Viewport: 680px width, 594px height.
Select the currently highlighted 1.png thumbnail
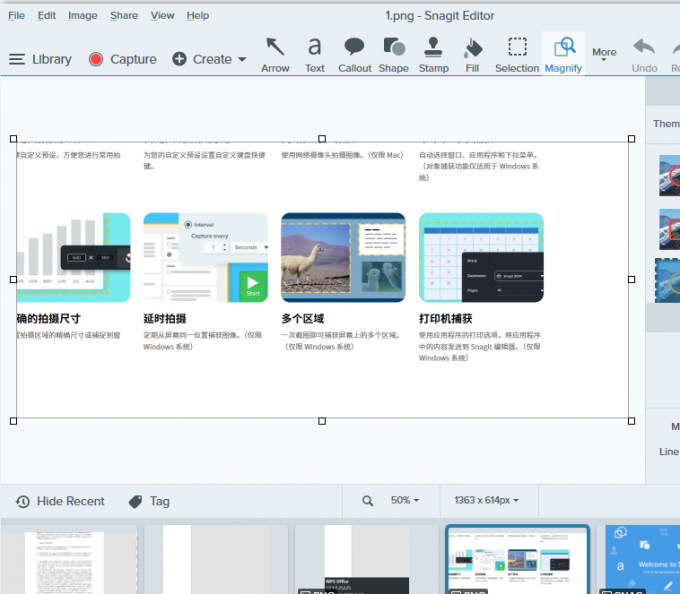(x=517, y=559)
